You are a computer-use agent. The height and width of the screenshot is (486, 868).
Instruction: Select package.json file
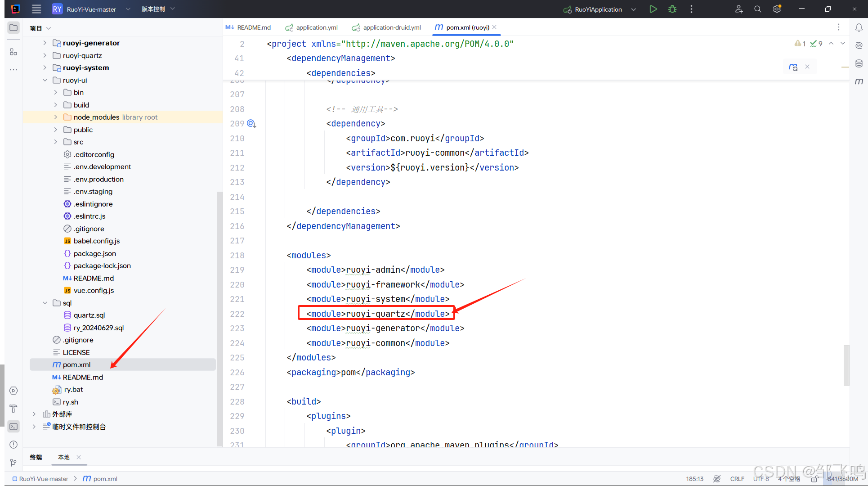click(x=94, y=253)
